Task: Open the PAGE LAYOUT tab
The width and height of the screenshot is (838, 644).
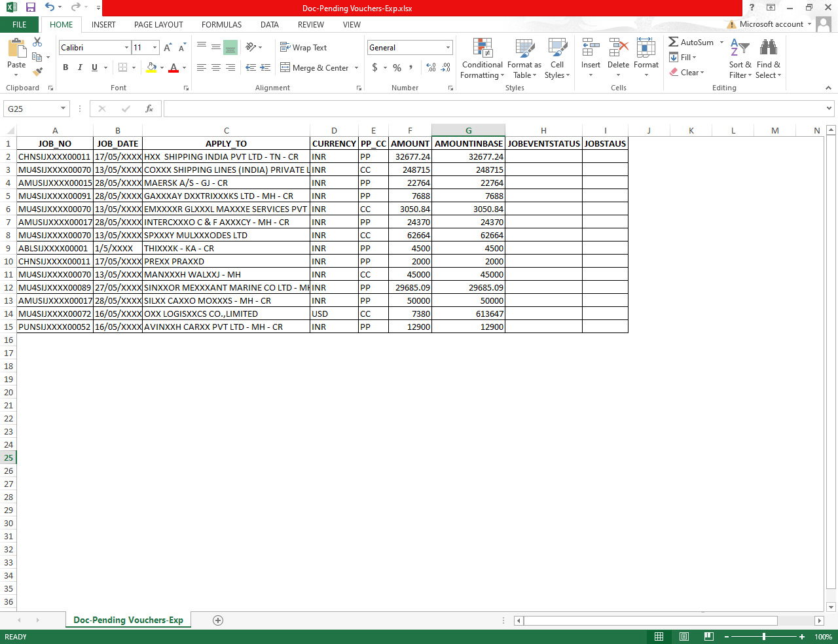Action: (x=158, y=25)
